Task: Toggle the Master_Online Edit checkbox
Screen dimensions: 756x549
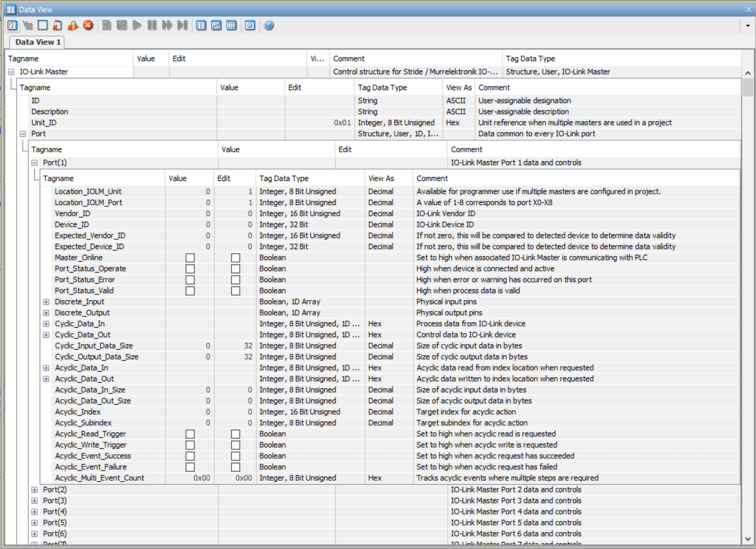Action: [235, 258]
